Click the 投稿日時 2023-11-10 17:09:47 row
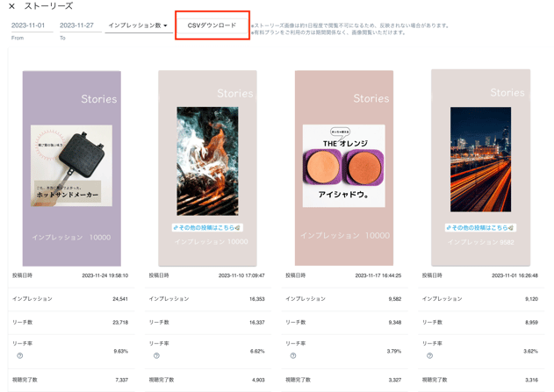The width and height of the screenshot is (554, 392). coord(207,275)
